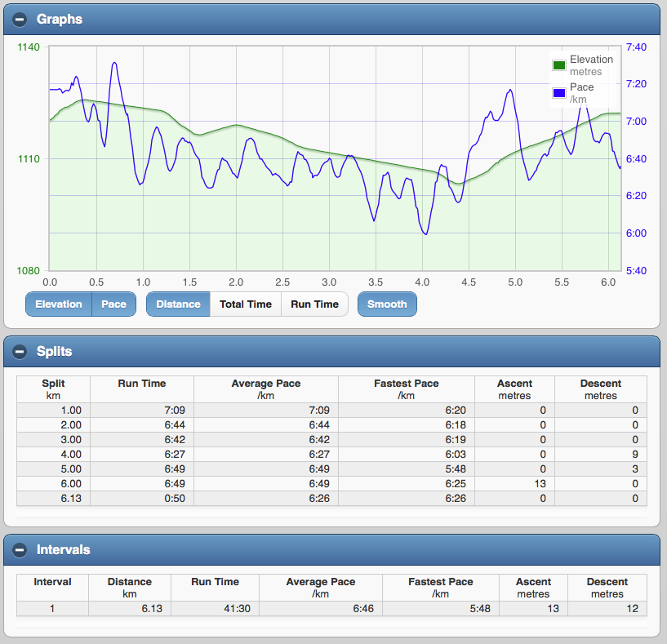
Task: Click the Split km column header
Action: click(x=53, y=389)
